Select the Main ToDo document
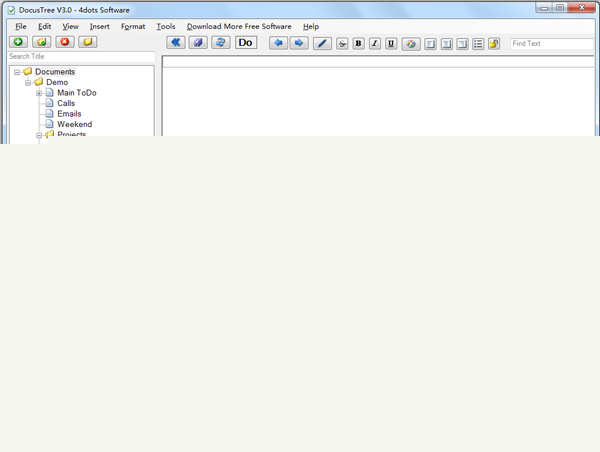 pos(77,93)
